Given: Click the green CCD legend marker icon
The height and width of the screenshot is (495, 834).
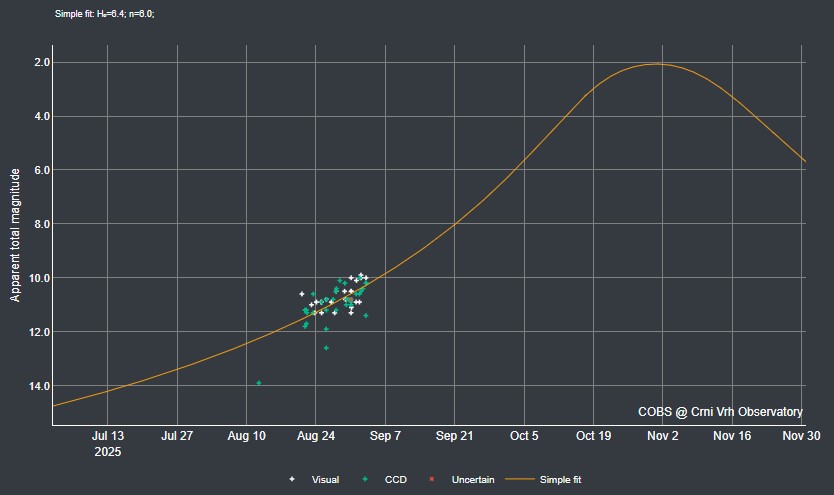Looking at the screenshot, I should (x=365, y=479).
